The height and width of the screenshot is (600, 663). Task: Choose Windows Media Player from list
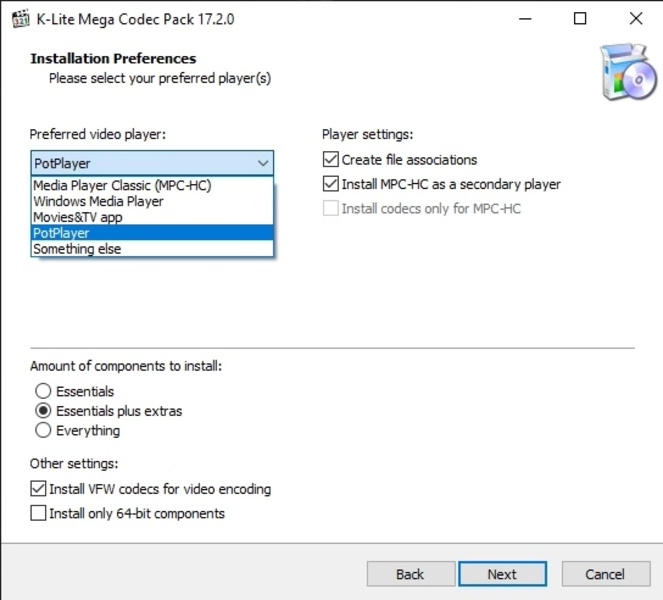point(152,201)
